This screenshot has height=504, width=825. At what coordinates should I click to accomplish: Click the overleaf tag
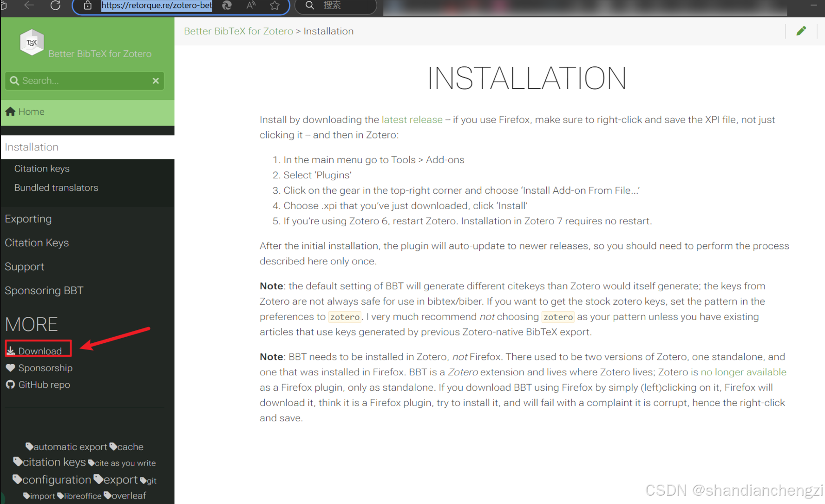click(x=125, y=496)
